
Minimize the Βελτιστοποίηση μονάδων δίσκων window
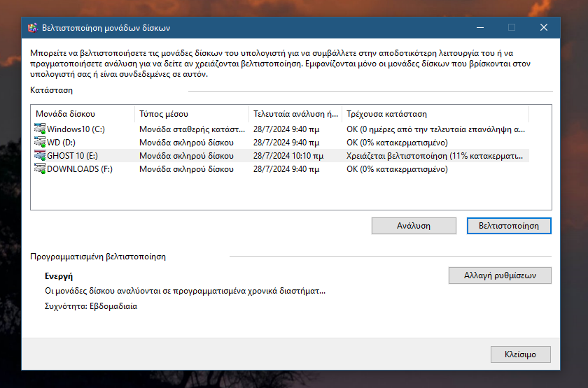(x=480, y=28)
